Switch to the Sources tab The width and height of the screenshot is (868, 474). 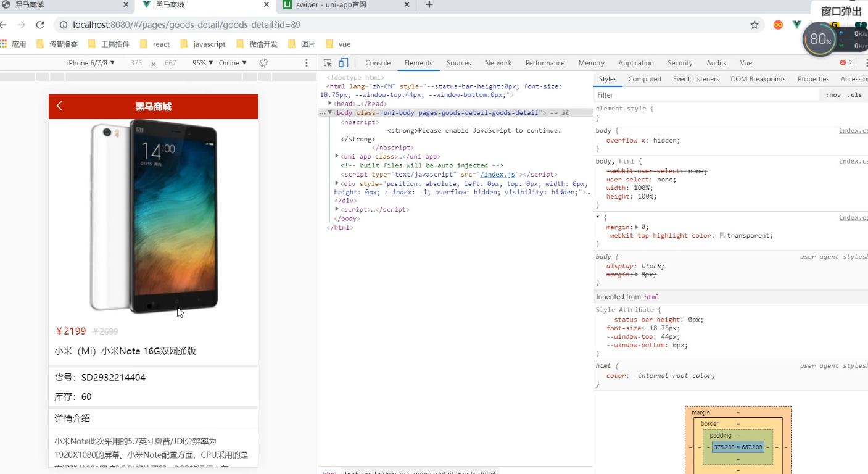click(x=458, y=63)
